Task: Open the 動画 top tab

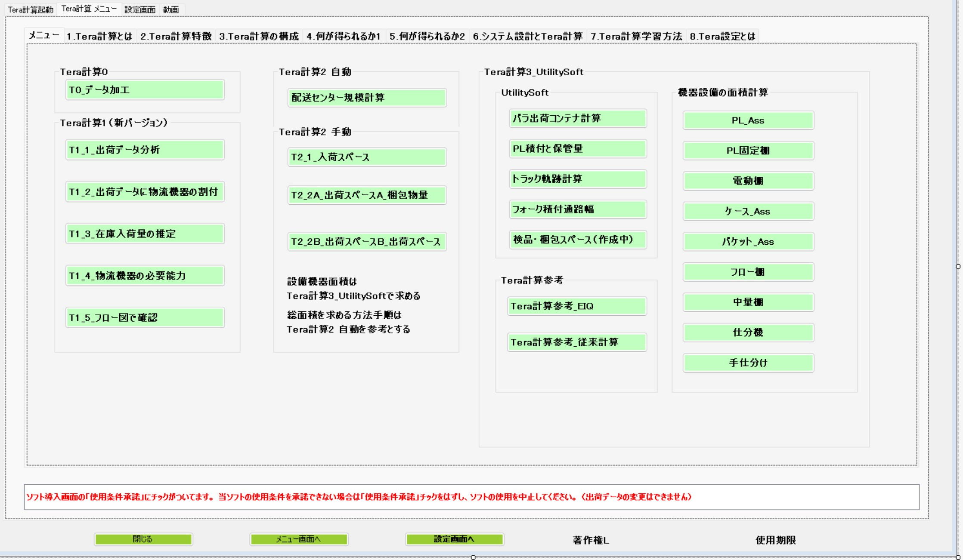Action: (x=171, y=9)
